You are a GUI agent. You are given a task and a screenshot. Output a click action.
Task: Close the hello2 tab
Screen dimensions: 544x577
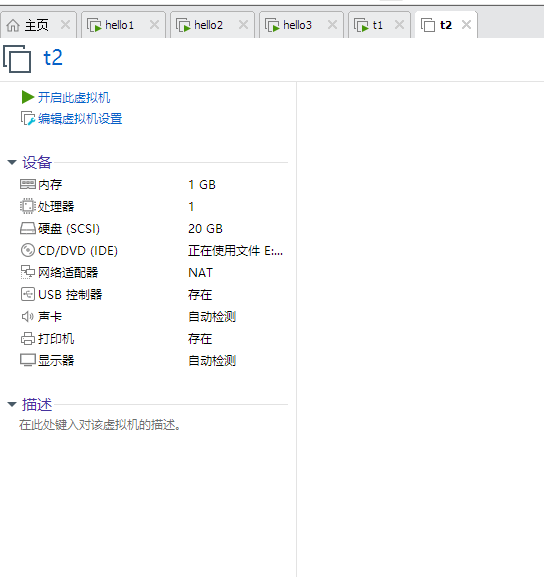click(x=243, y=25)
